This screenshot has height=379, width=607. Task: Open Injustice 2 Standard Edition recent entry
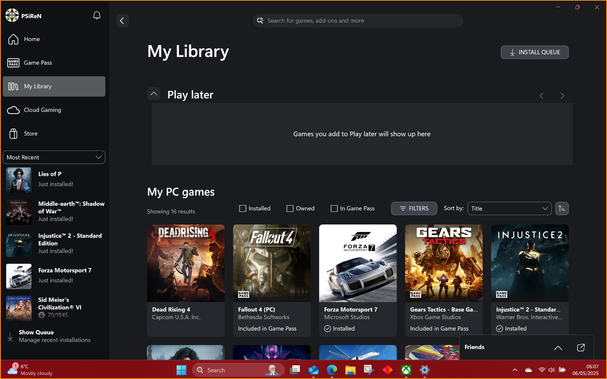(x=55, y=244)
